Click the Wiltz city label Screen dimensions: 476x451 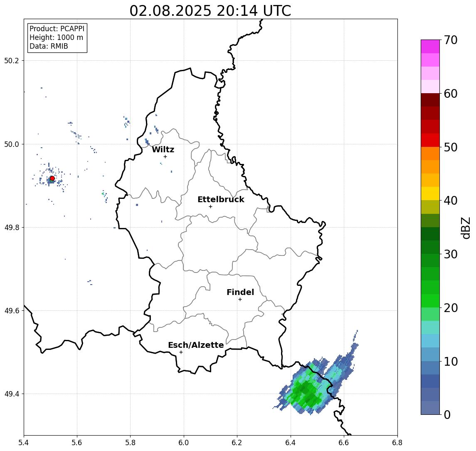click(163, 149)
